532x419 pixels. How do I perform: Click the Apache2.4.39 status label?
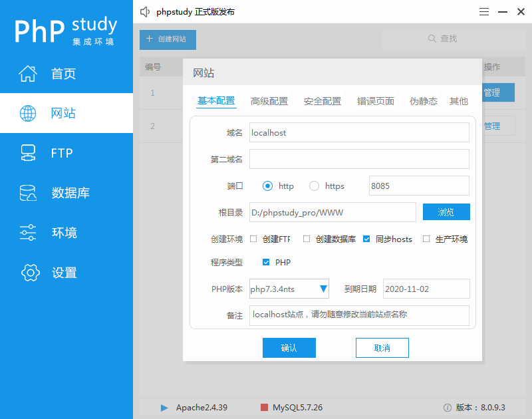tap(201, 408)
